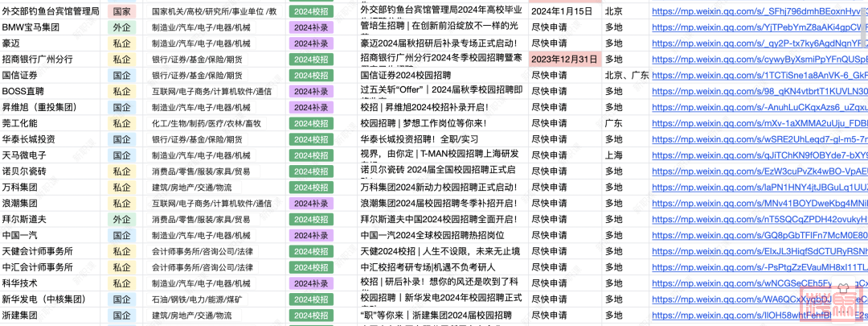Click the 2024校招 tag in the 外交部钓鱼台宾馆管理局 row
The height and width of the screenshot is (326, 868).
pos(311,11)
